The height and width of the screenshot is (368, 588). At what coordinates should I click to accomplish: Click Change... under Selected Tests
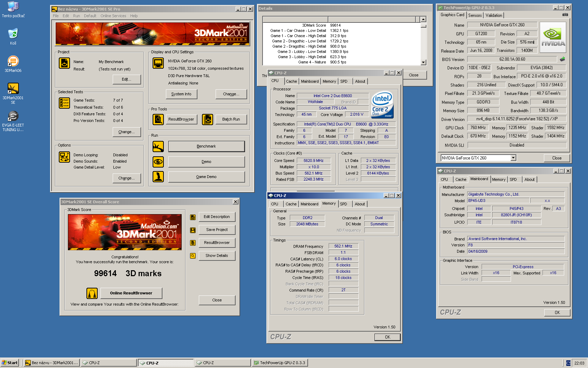click(127, 132)
